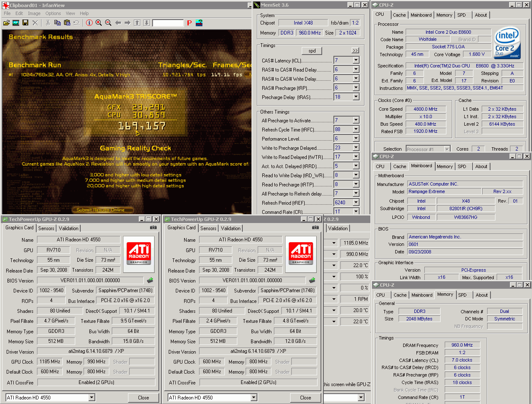
Task: Save BIOS using chip icon in left GPU-Z
Action: [150, 280]
